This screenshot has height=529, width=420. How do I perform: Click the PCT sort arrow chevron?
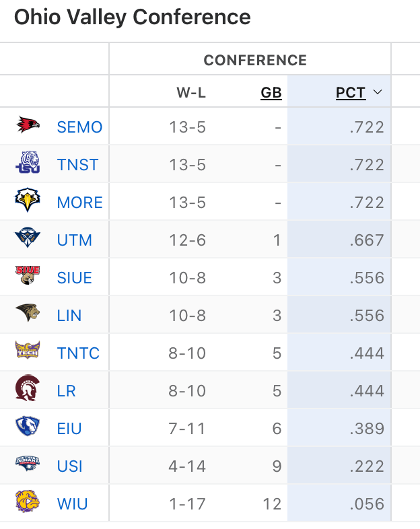pos(378,93)
